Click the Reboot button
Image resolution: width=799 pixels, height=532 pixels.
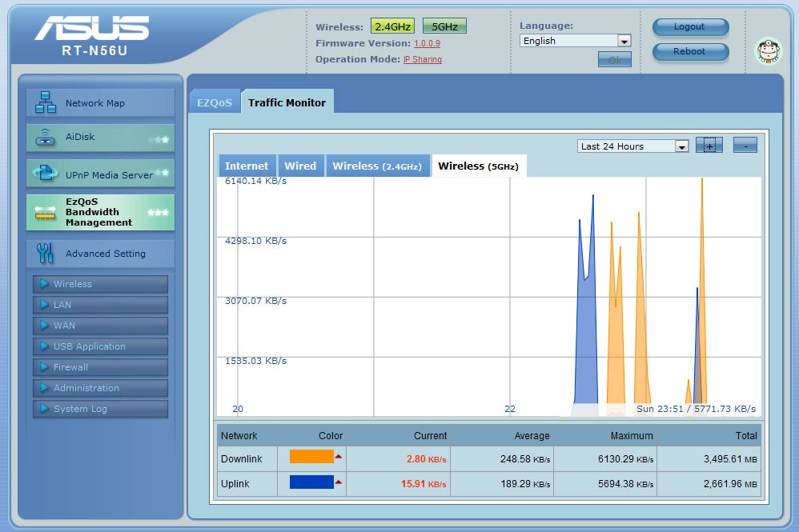[x=690, y=51]
